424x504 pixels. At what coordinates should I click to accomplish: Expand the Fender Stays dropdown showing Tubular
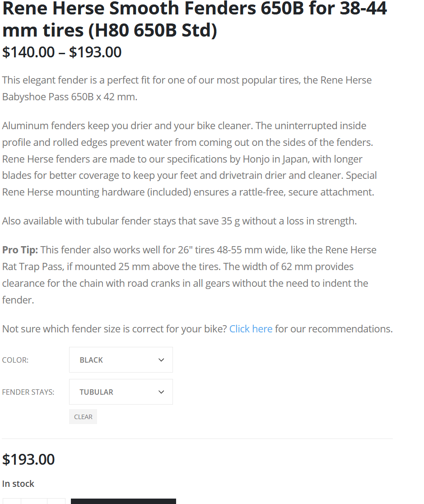pos(121,392)
